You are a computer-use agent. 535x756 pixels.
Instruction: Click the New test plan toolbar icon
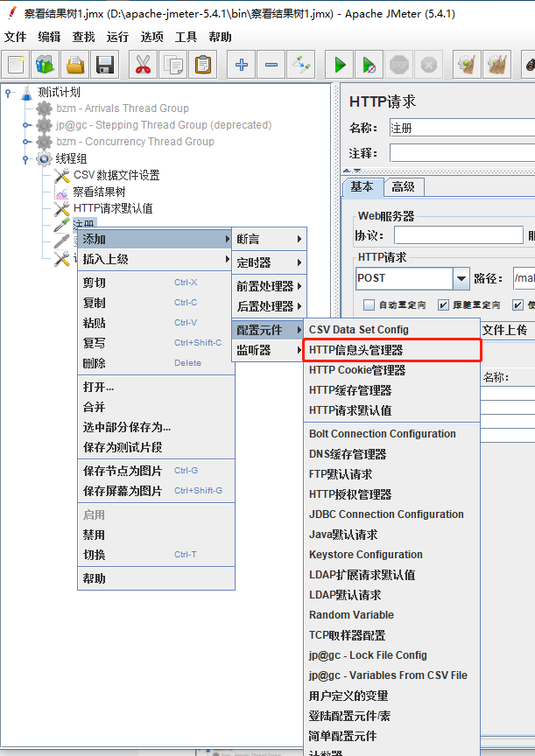[16, 64]
